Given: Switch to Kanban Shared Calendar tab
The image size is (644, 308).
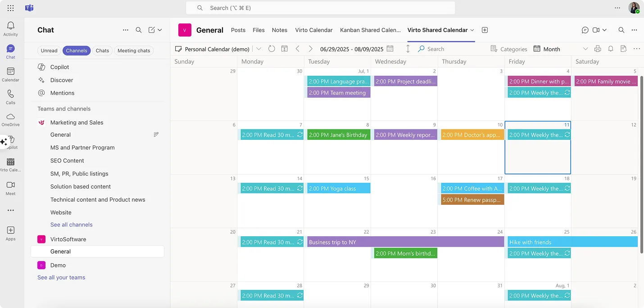Looking at the screenshot, I should (x=370, y=30).
